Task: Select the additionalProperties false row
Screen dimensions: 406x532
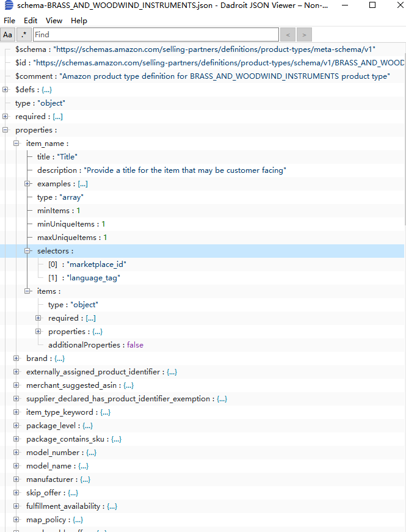Action: tap(96, 345)
